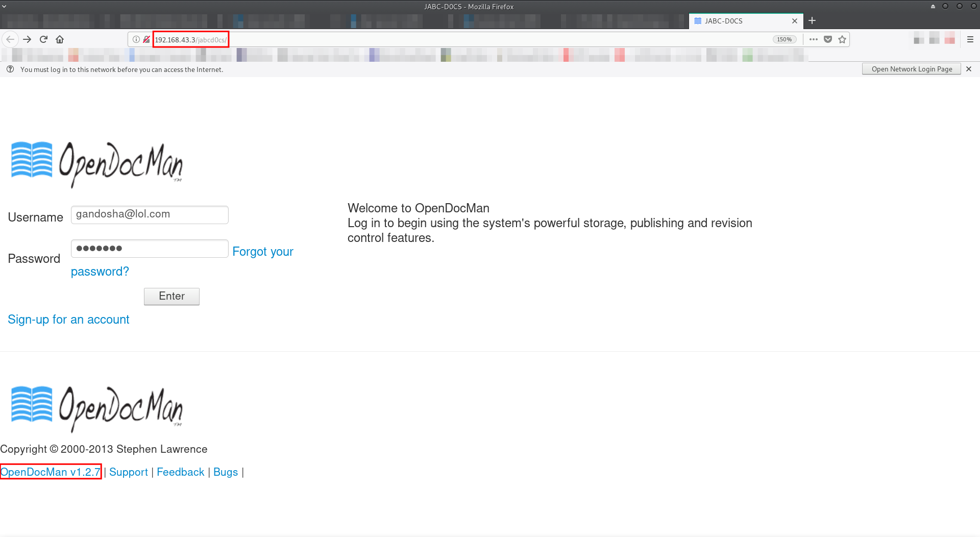Click the footer OpenDocMan logo
The height and width of the screenshot is (537, 980).
click(97, 409)
